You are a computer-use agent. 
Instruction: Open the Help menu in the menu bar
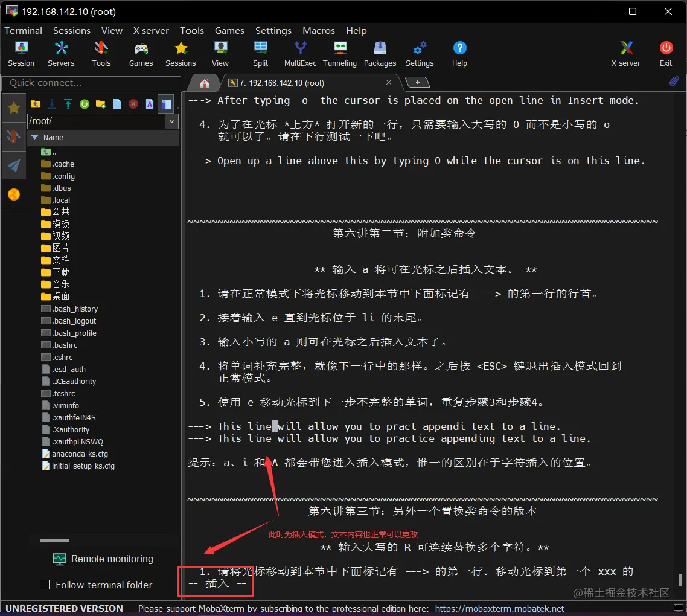(356, 31)
